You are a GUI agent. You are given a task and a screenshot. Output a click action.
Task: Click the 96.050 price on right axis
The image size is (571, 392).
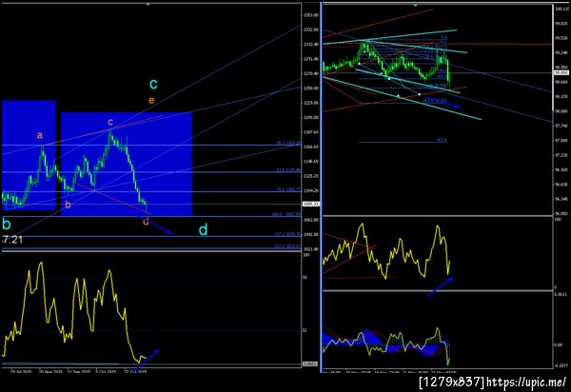[x=561, y=213]
